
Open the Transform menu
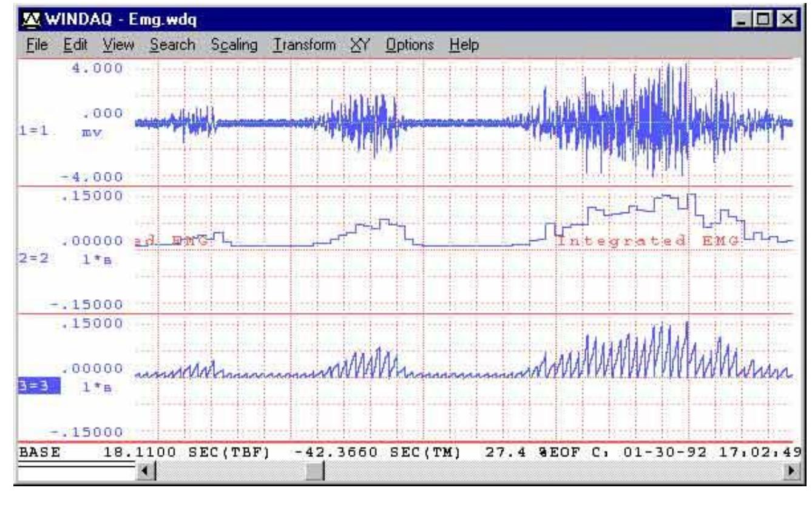coord(305,45)
